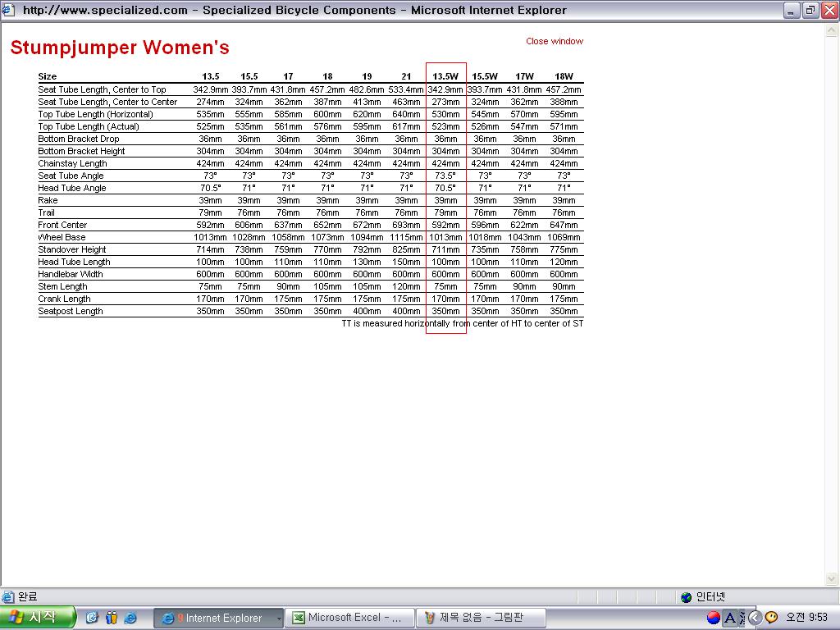Click the 'Handlebar Width' row label
This screenshot has height=630, width=840.
(x=71, y=274)
